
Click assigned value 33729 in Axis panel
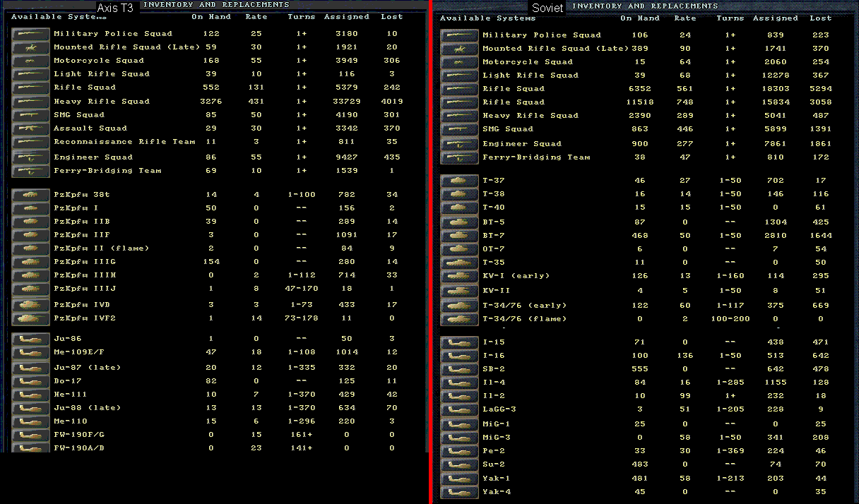tap(346, 101)
